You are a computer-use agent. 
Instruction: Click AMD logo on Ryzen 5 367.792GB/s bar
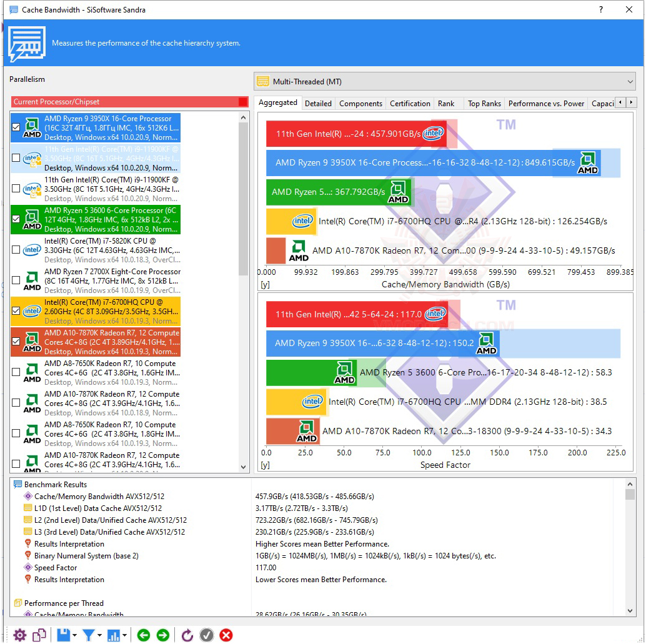pos(398,192)
